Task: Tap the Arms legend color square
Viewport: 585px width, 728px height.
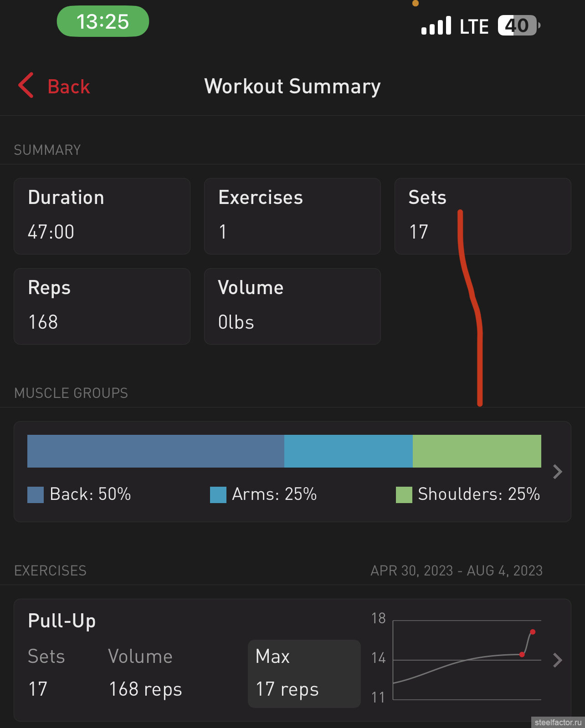Action: pos(218,495)
